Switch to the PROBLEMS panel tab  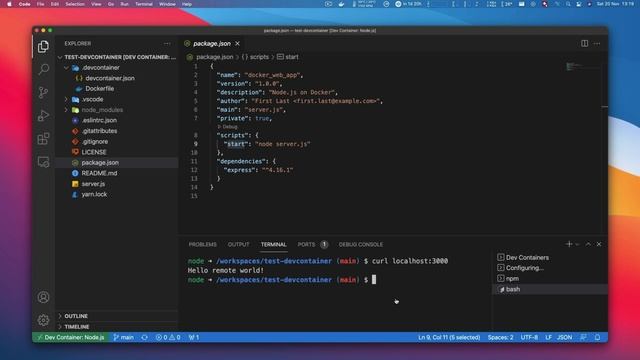click(202, 244)
